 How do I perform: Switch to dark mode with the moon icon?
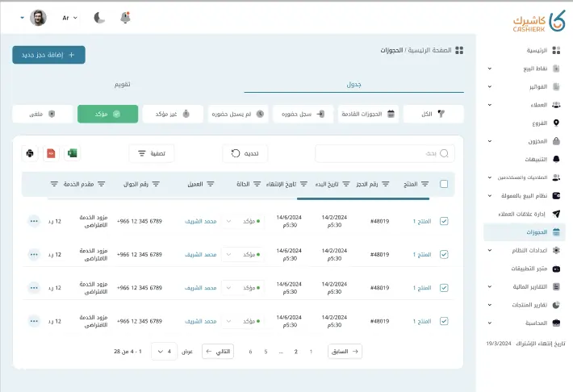[99, 18]
